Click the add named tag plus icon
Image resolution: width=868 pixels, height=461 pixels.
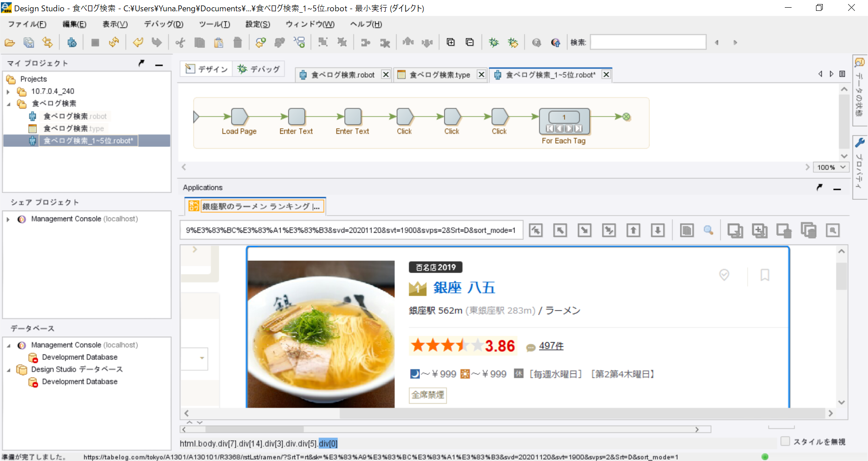pos(759,230)
